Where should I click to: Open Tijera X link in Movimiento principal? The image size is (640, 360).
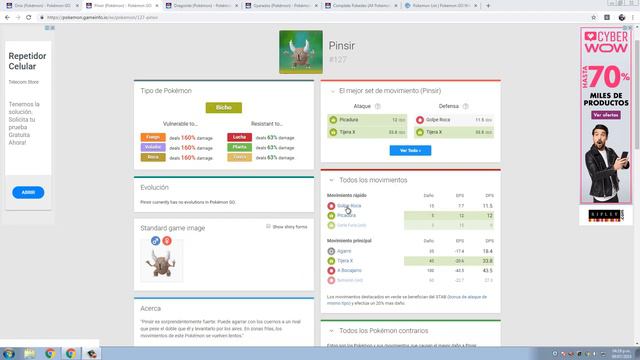345,261
